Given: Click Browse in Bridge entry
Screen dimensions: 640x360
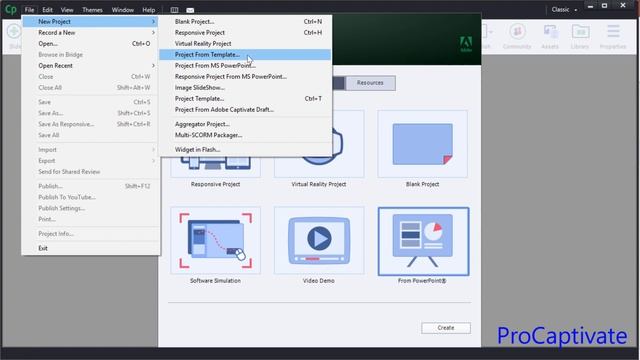Looking at the screenshot, I should (x=91, y=55).
